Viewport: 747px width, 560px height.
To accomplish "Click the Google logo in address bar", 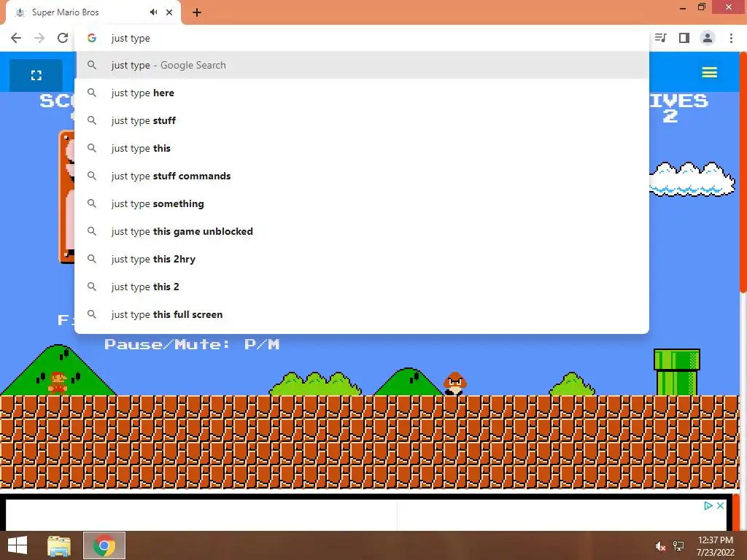I will (91, 38).
